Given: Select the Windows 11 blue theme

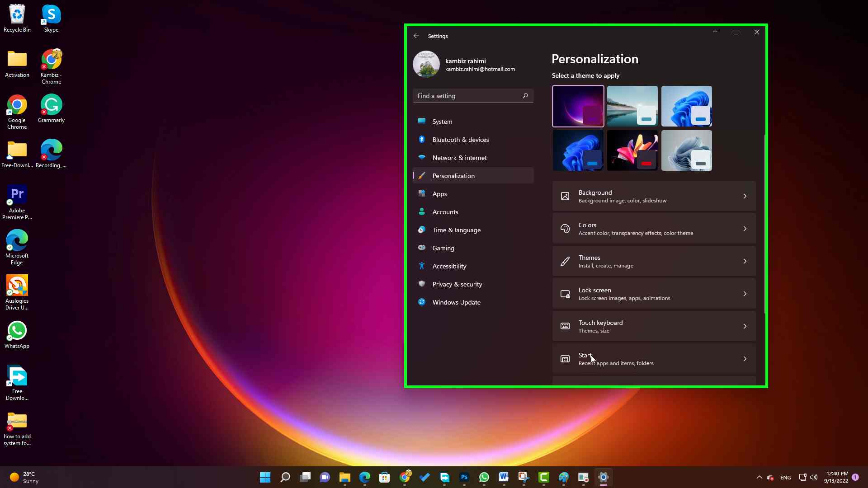Looking at the screenshot, I should (686, 106).
